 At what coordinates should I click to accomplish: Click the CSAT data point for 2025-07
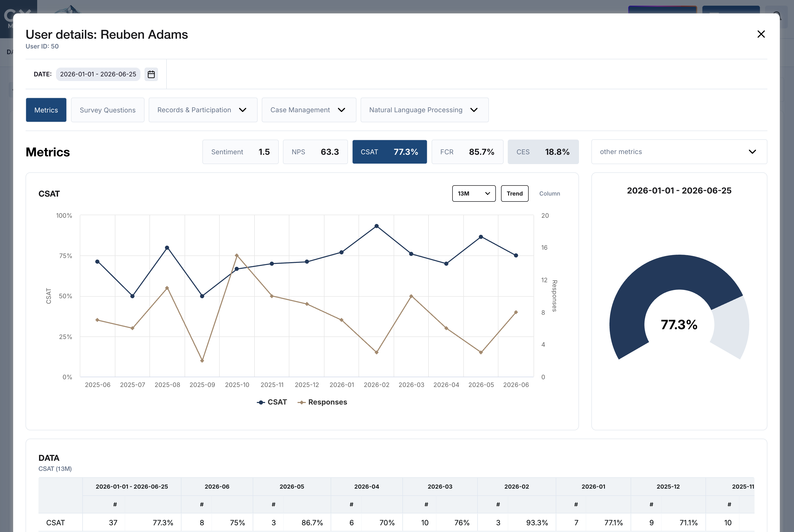click(132, 296)
